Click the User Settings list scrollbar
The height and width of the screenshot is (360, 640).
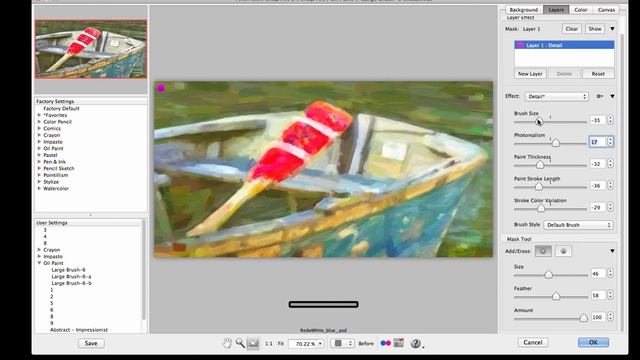[x=143, y=269]
